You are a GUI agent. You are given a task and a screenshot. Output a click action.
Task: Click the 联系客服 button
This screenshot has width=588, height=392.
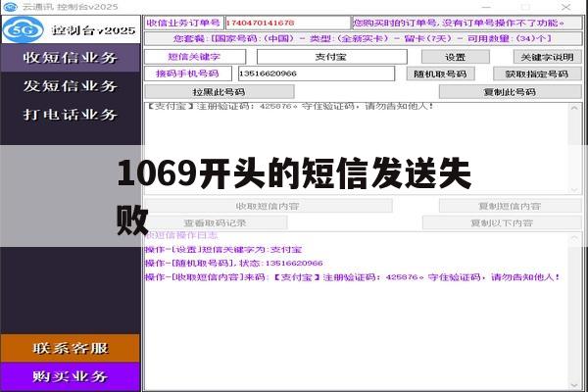(x=71, y=348)
